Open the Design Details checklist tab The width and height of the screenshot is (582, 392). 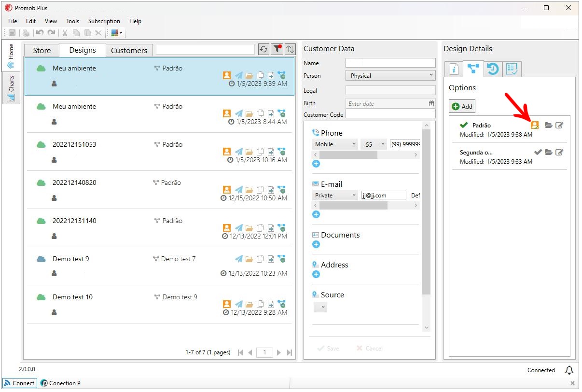click(x=512, y=69)
